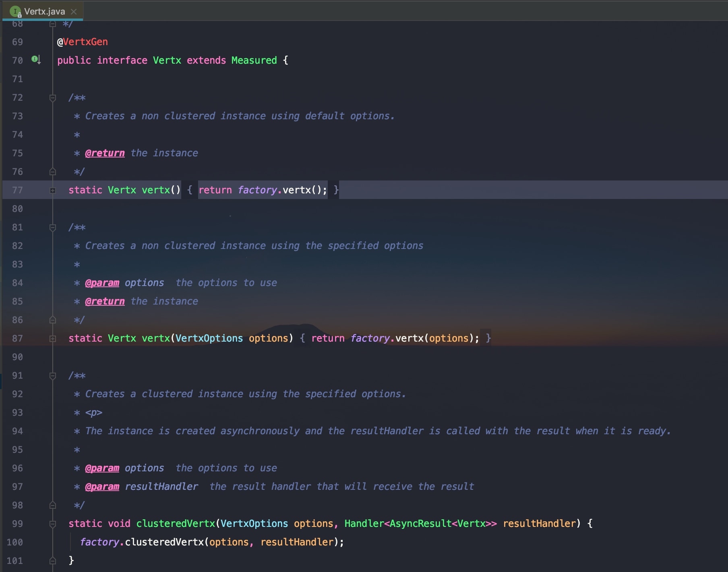This screenshot has height=572, width=728.
Task: Click the text 'Creates a clustered instance using the specified options.'
Action: click(246, 394)
